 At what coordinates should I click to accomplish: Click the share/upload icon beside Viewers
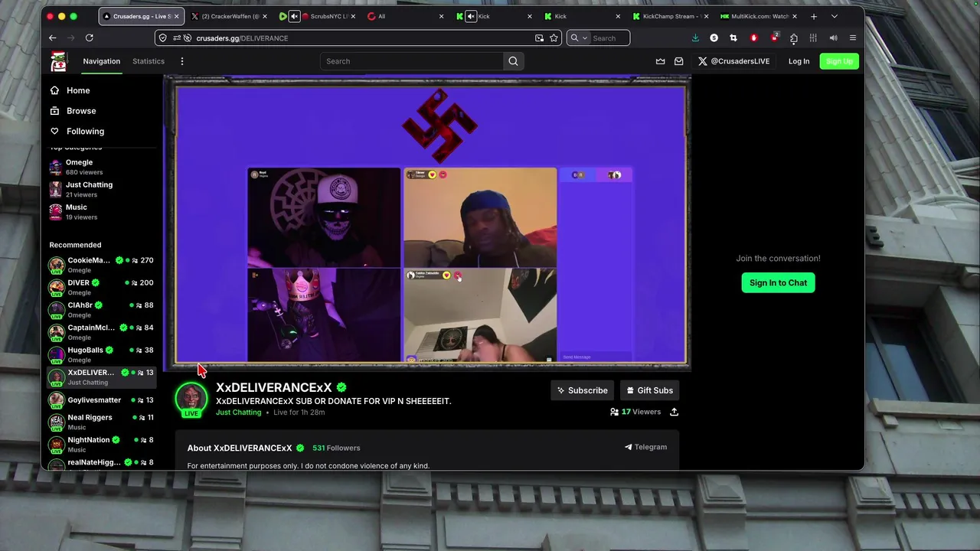(x=674, y=412)
